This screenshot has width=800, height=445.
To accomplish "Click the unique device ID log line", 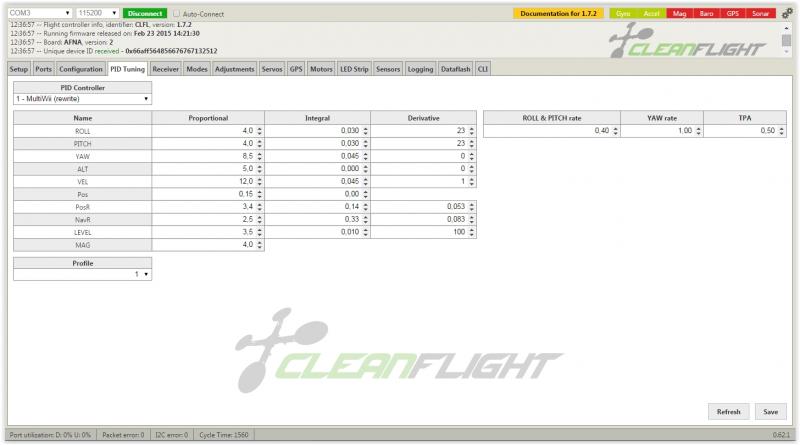I will (x=114, y=51).
